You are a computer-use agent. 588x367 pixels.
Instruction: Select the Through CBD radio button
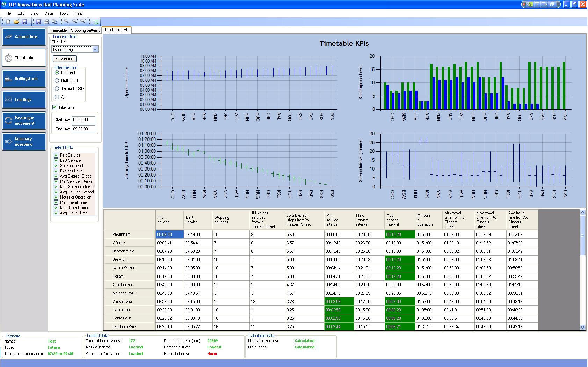[x=57, y=89]
